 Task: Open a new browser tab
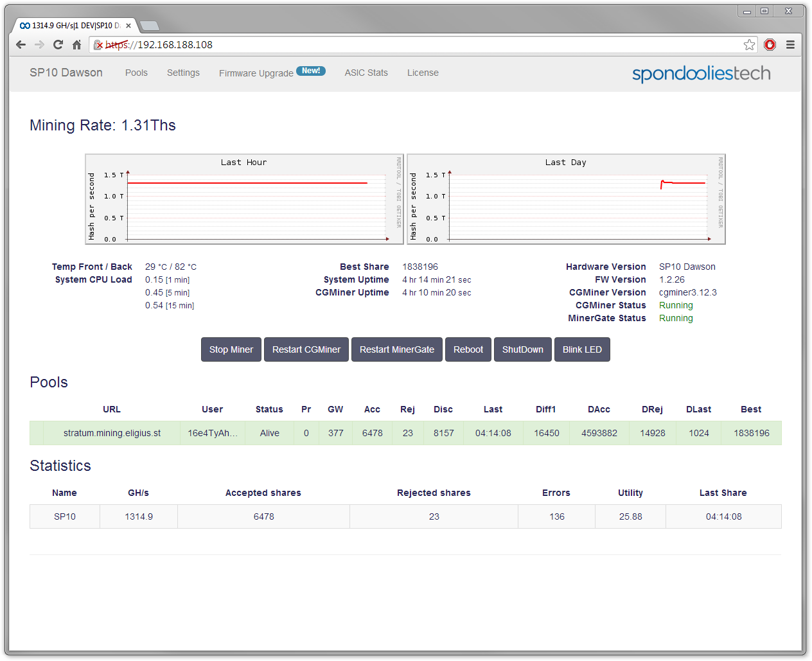click(x=149, y=26)
